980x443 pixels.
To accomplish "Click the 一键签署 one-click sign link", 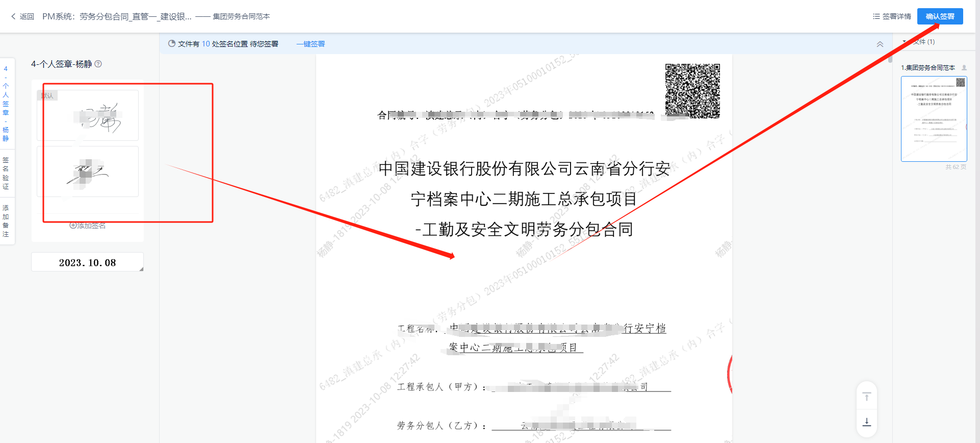I will pyautogui.click(x=311, y=44).
